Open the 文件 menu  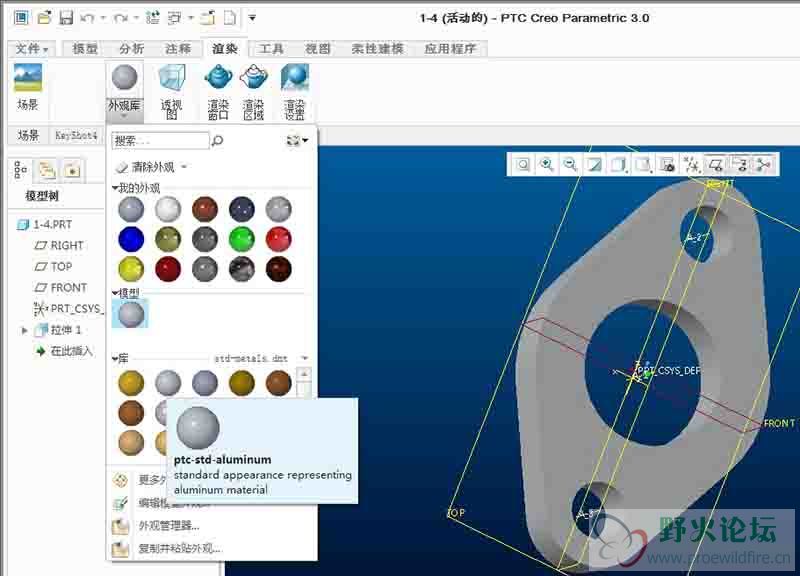click(31, 48)
